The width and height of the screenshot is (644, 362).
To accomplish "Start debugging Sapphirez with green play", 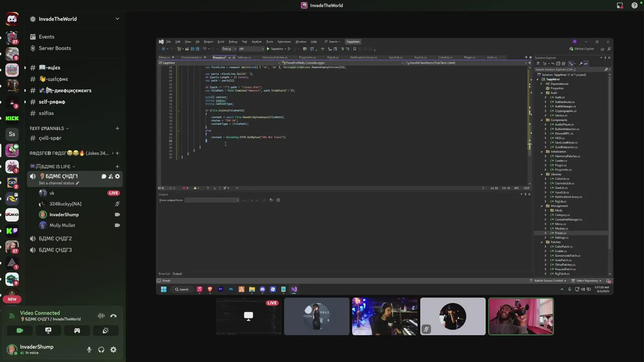I will pos(275,49).
